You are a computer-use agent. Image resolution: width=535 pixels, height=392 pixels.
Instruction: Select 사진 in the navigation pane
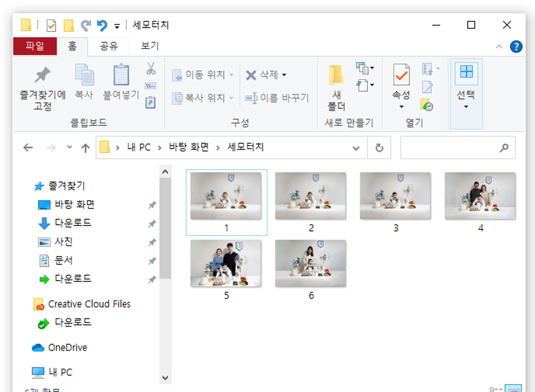[63, 242]
